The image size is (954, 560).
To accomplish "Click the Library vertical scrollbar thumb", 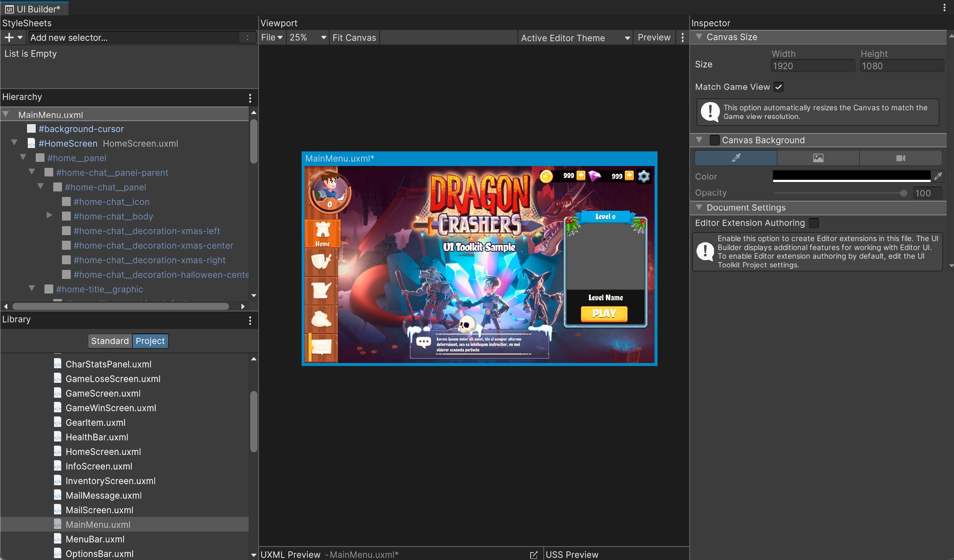I will pos(254,421).
